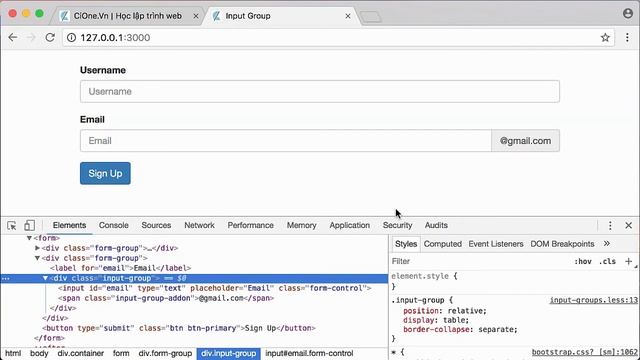The height and width of the screenshot is (360, 640).
Task: Open a new browser tab
Action: pyautogui.click(x=371, y=17)
